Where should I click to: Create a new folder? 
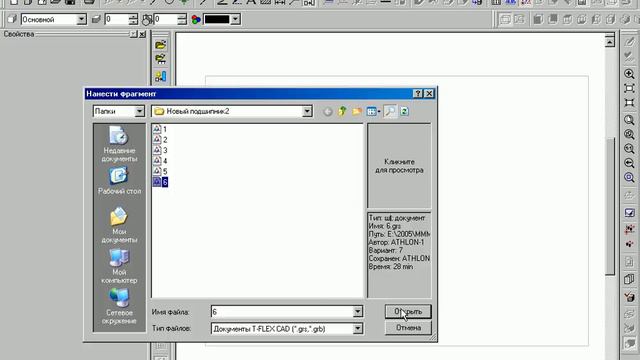pos(357,111)
